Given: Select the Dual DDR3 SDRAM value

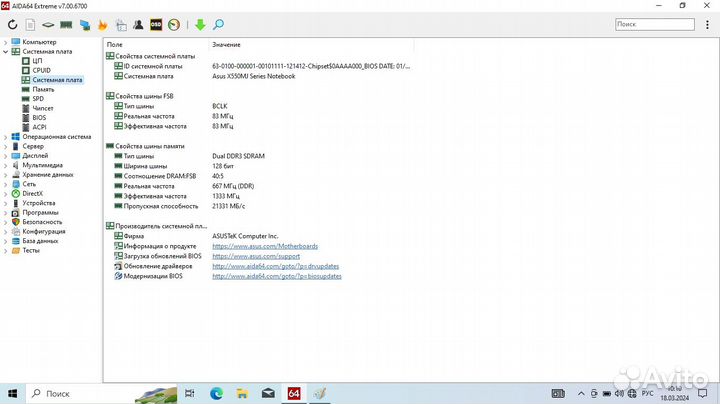Looking at the screenshot, I should pyautogui.click(x=238, y=156).
